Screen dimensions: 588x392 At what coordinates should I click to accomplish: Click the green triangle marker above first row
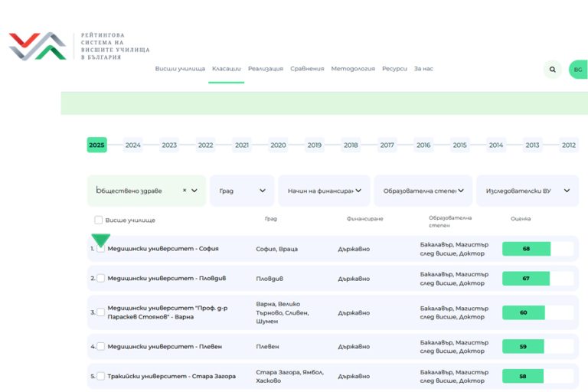click(101, 240)
